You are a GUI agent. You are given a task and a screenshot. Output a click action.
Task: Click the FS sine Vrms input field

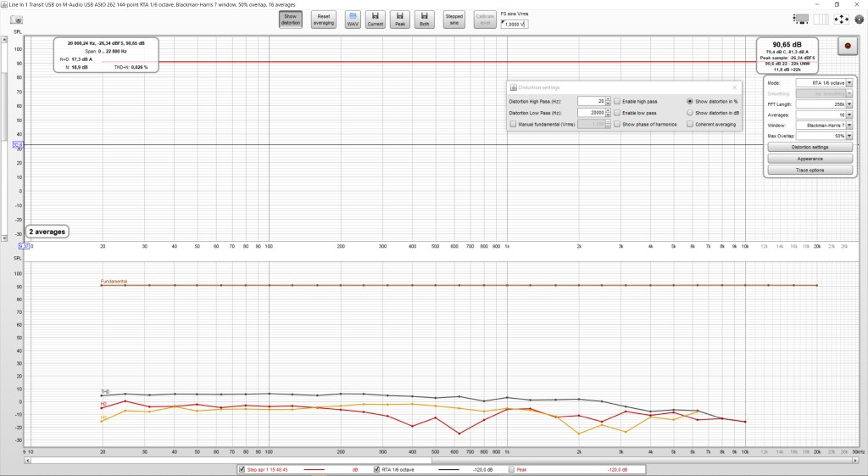514,25
